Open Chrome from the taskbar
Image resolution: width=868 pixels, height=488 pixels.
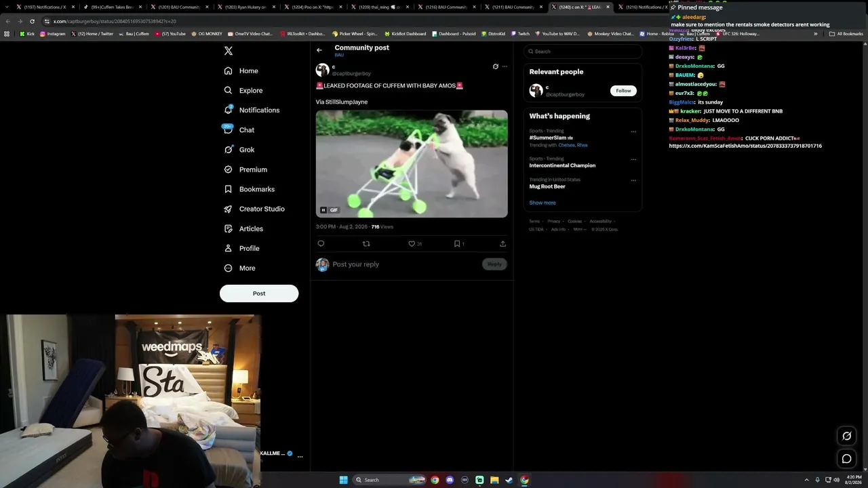coord(435,480)
